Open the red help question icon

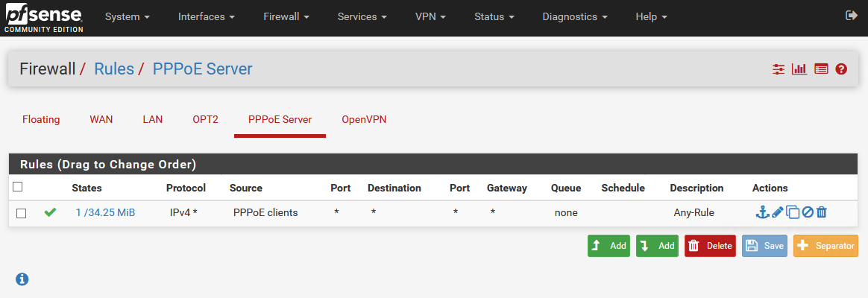click(x=841, y=69)
